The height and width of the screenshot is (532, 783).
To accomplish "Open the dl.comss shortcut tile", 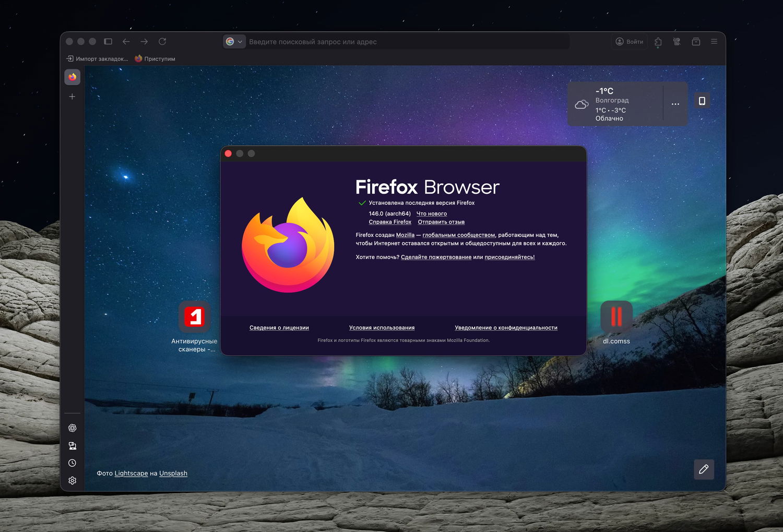I will pos(616,323).
